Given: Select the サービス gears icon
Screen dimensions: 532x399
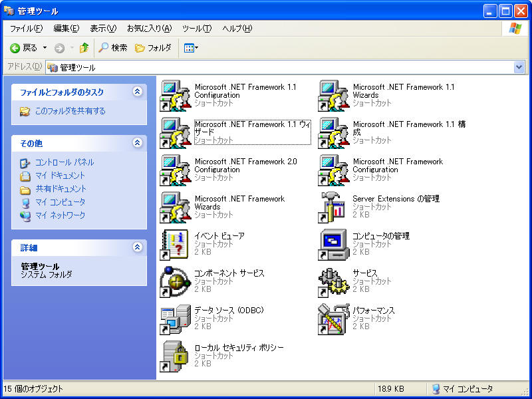Looking at the screenshot, I should coord(334,282).
